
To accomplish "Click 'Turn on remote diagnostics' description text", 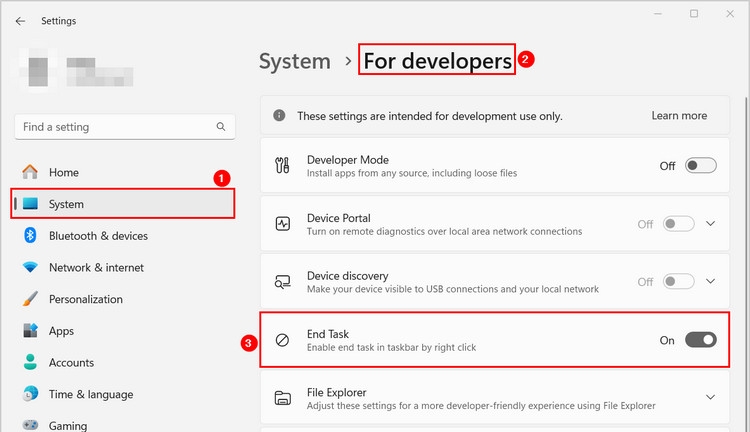I will (444, 232).
